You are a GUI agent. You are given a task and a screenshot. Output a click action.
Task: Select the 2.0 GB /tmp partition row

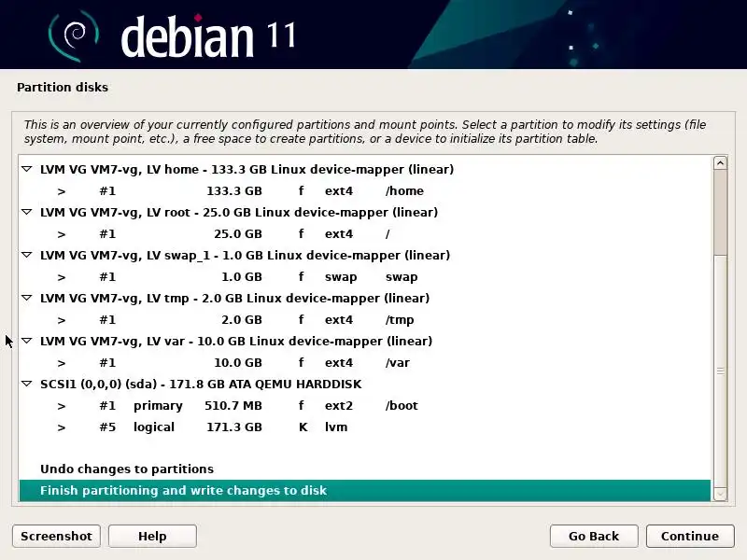pos(365,319)
